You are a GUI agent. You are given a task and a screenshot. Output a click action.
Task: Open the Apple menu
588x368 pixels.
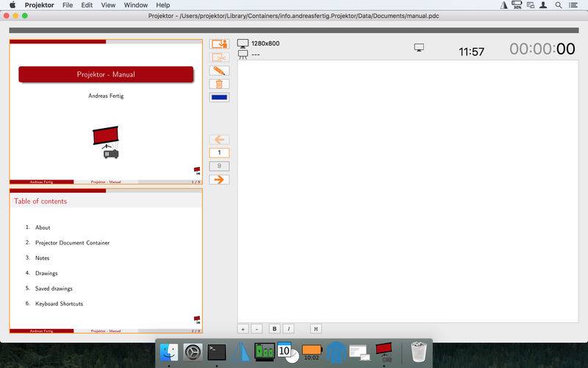[12, 5]
